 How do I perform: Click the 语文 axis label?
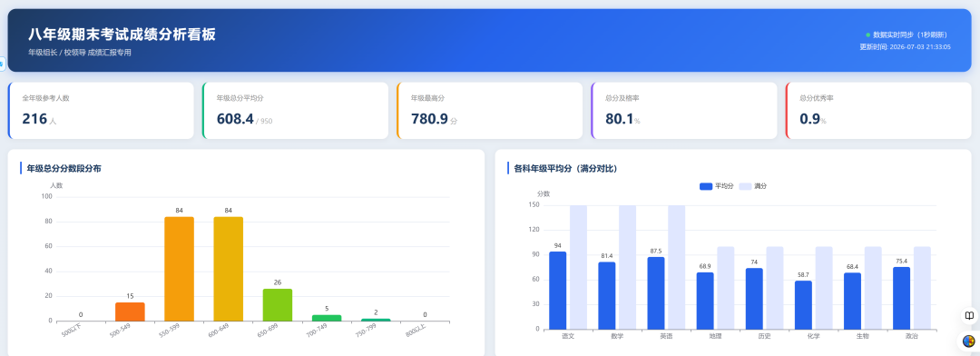pyautogui.click(x=568, y=337)
